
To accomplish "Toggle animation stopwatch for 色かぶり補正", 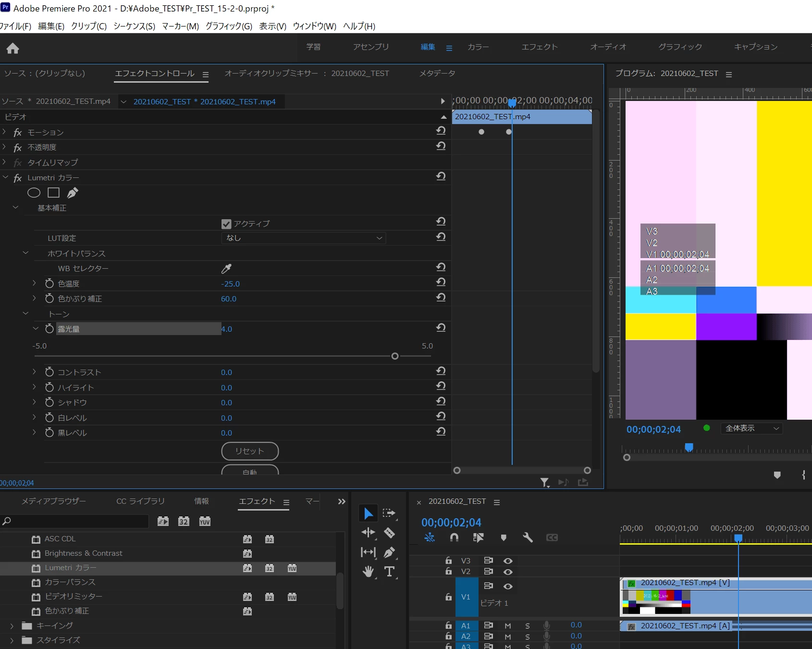I will click(49, 298).
